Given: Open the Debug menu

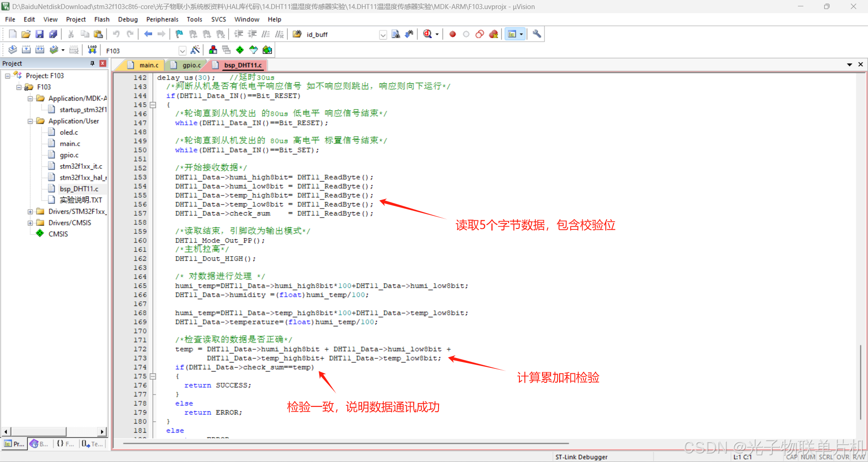Looking at the screenshot, I should (128, 19).
